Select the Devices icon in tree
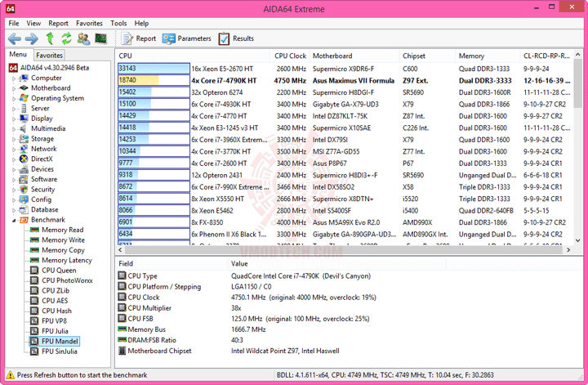 pyautogui.click(x=24, y=169)
